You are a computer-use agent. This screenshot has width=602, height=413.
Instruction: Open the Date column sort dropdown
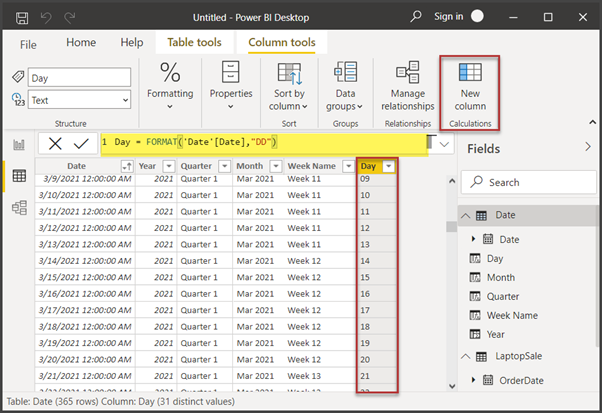(x=127, y=166)
